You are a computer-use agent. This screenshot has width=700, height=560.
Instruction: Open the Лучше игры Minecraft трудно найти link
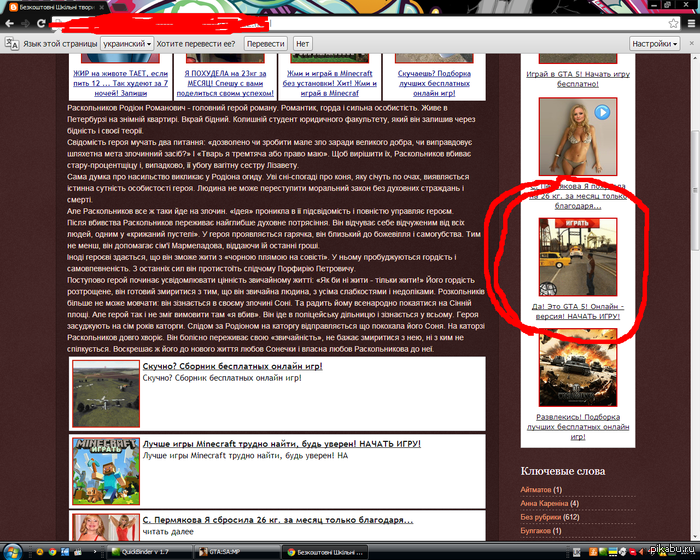[281, 444]
